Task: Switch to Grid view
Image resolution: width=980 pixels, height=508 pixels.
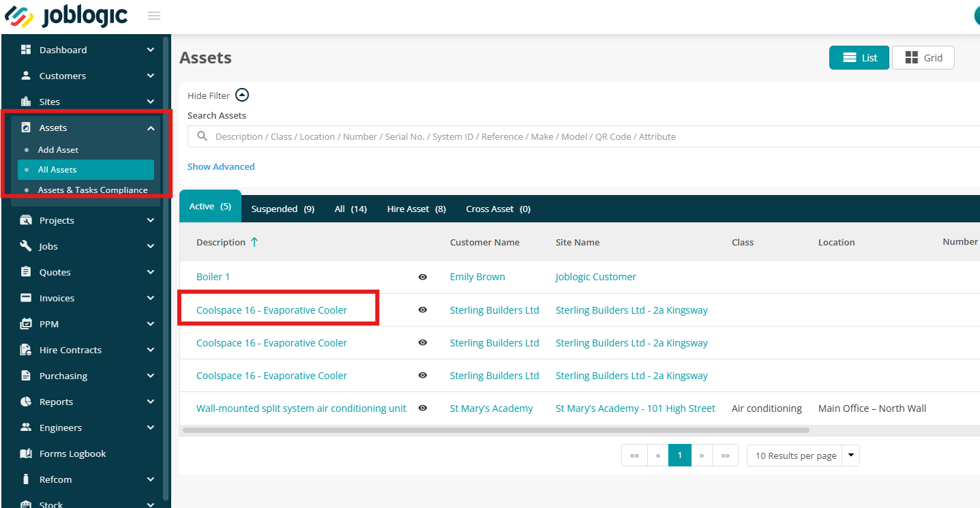Action: point(923,58)
